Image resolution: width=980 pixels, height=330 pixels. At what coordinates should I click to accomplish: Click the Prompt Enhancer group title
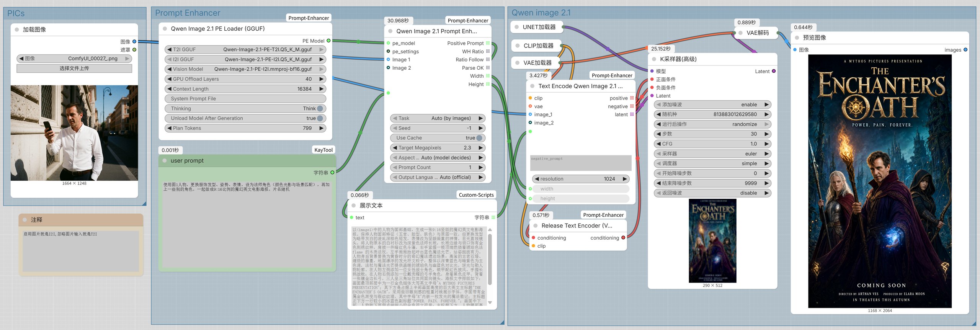pos(188,13)
